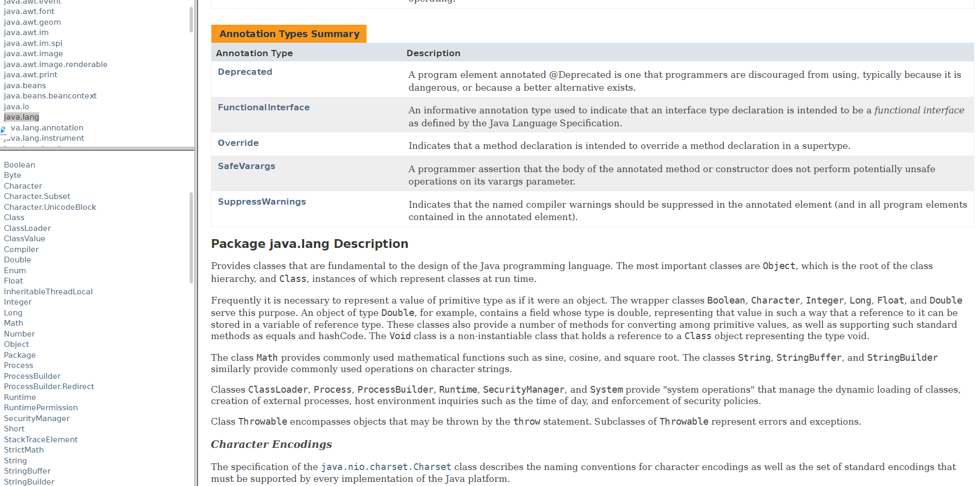
Task: Open the StrictMath class
Action: (x=24, y=450)
